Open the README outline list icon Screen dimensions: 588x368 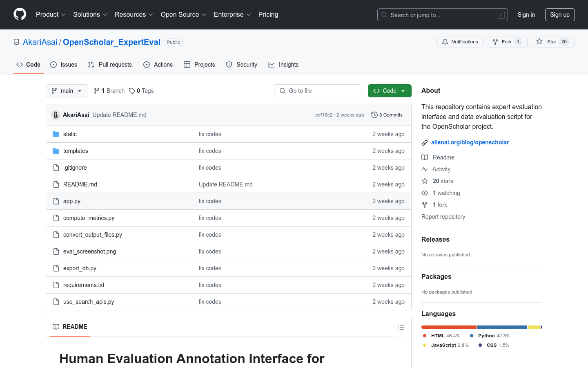tap(401, 327)
